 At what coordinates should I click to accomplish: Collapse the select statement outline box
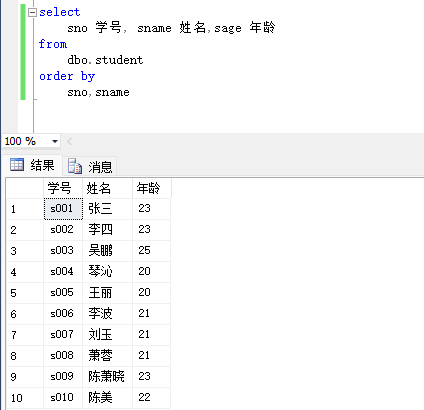tap(32, 13)
